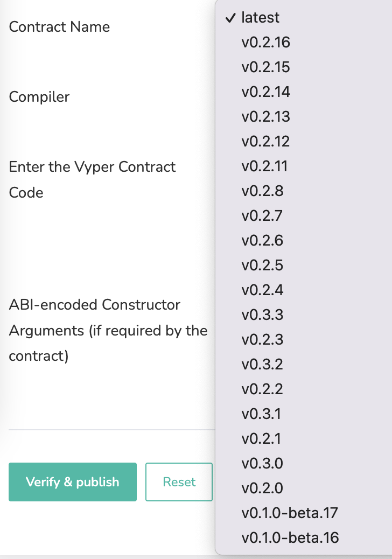The width and height of the screenshot is (392, 559).
Task: Select compiler v0.2.11
Action: point(265,166)
